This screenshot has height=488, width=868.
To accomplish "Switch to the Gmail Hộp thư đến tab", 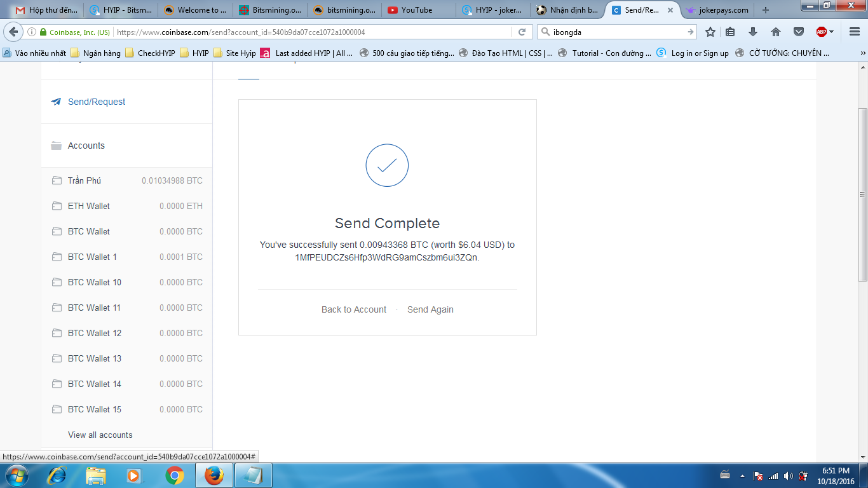I will pyautogui.click(x=46, y=10).
